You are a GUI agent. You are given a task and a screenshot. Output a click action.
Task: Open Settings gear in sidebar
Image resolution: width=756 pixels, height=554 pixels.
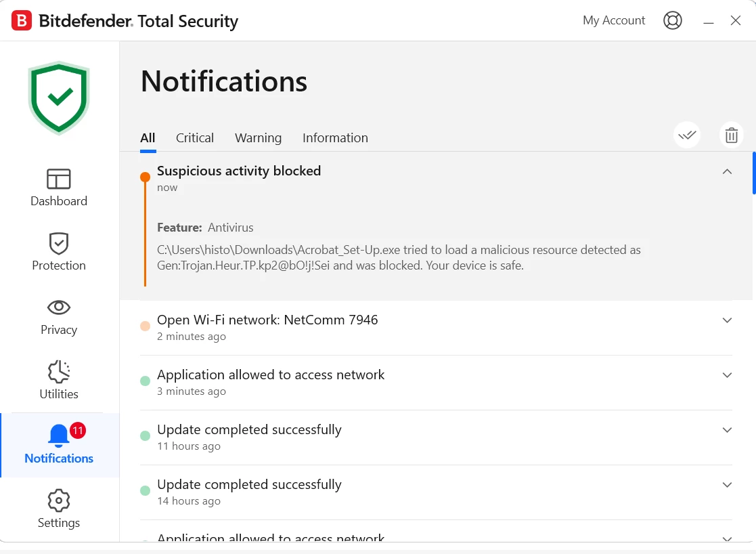coord(59,501)
